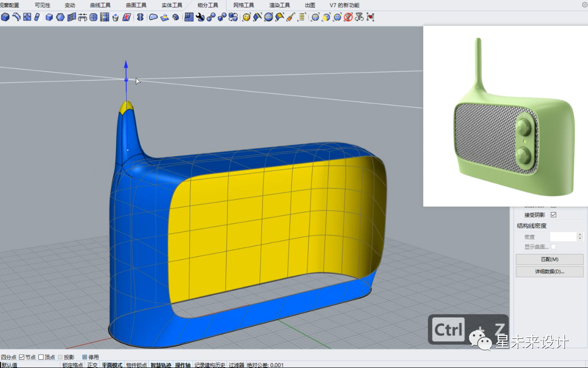This screenshot has width=588, height=368.
Task: Select the paintbrush tool icon
Action: click(291, 17)
